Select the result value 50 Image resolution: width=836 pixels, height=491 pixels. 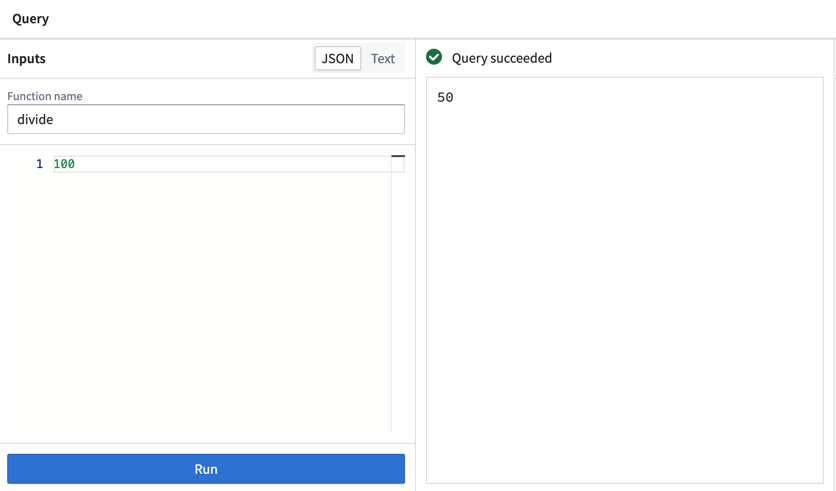click(445, 97)
